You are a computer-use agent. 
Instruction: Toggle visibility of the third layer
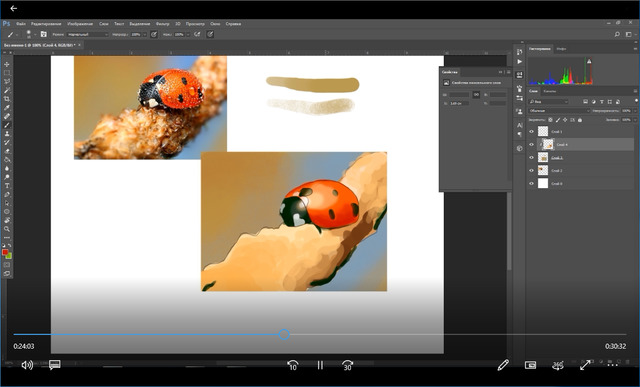(531, 158)
